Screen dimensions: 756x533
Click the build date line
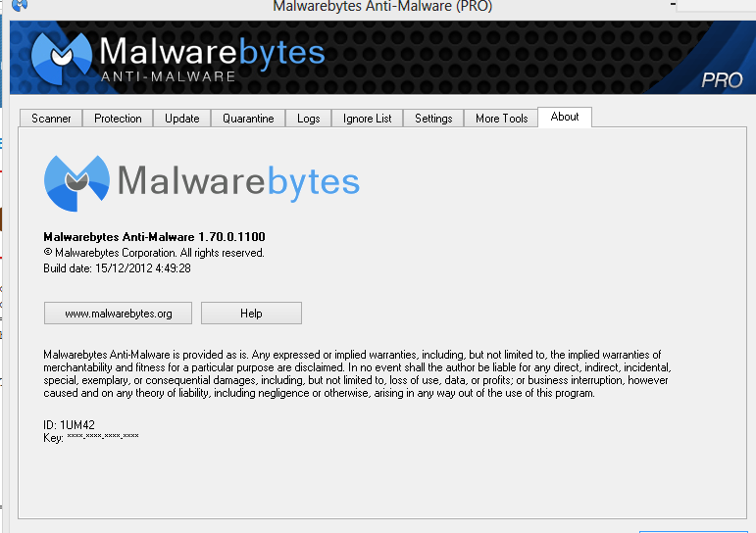117,267
